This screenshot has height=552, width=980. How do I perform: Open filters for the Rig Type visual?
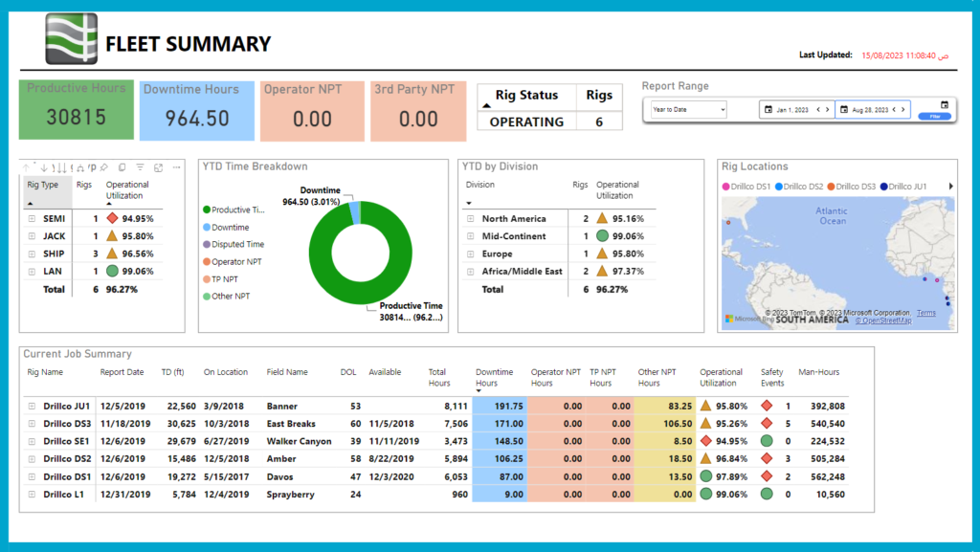point(140,167)
